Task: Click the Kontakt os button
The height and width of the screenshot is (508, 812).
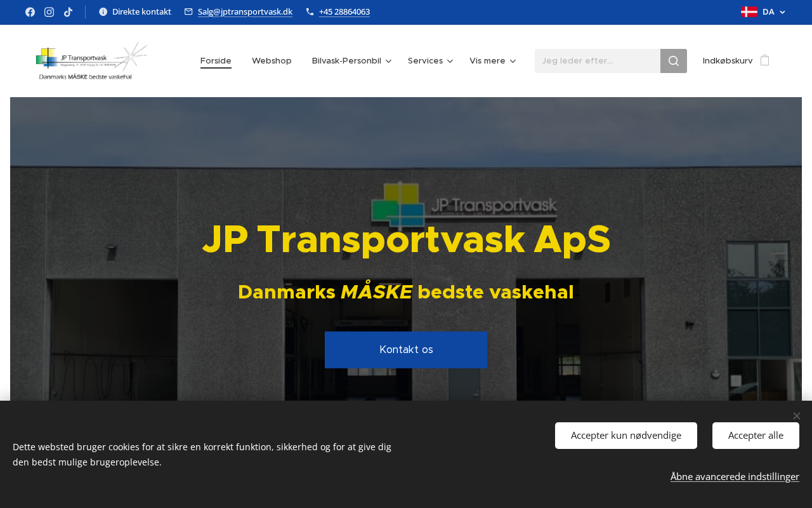Action: pyautogui.click(x=406, y=350)
